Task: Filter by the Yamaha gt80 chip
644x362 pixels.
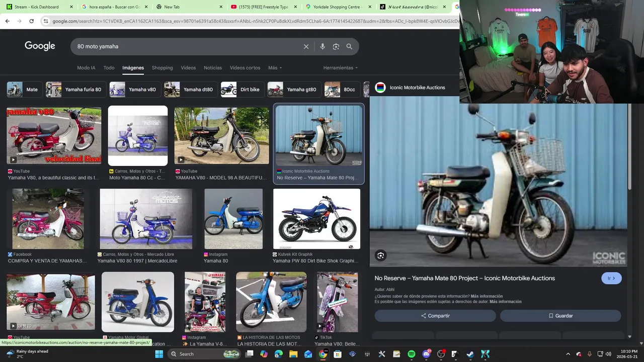Action: [294, 89]
